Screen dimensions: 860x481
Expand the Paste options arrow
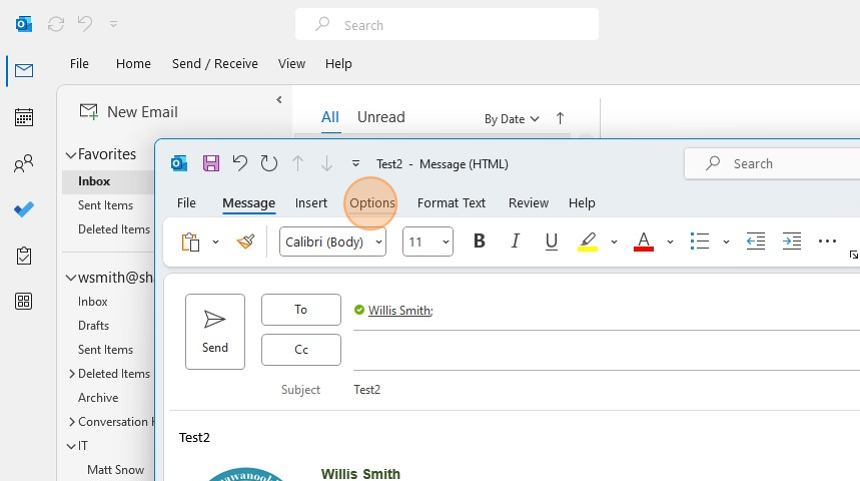point(216,242)
